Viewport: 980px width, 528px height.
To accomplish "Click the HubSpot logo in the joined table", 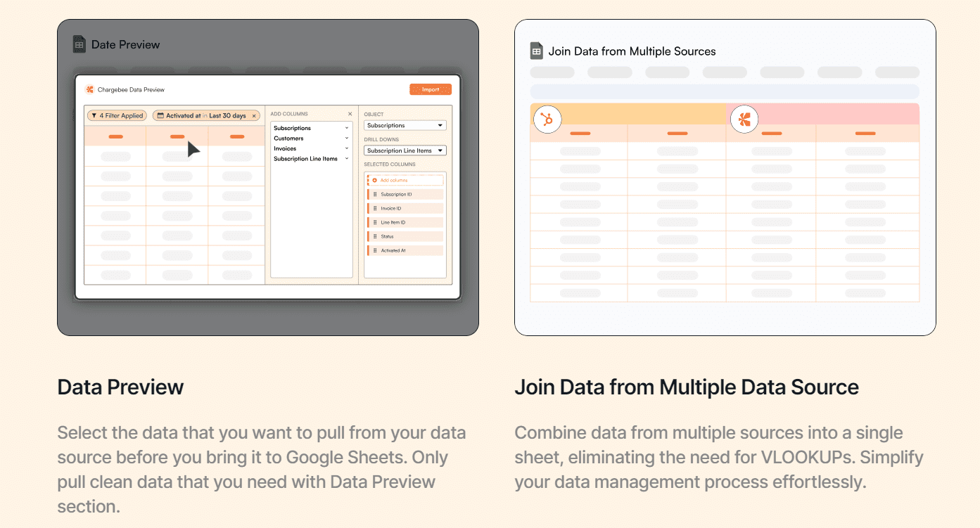I will (543, 120).
